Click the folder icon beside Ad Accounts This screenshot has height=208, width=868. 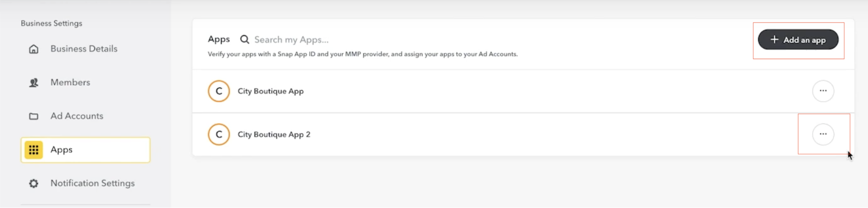pyautogui.click(x=33, y=116)
